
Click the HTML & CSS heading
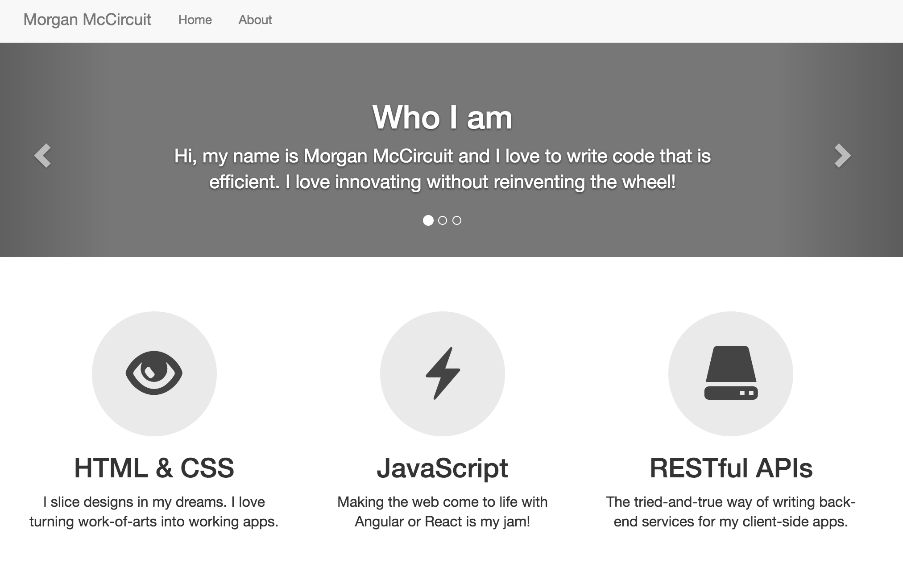point(154,468)
